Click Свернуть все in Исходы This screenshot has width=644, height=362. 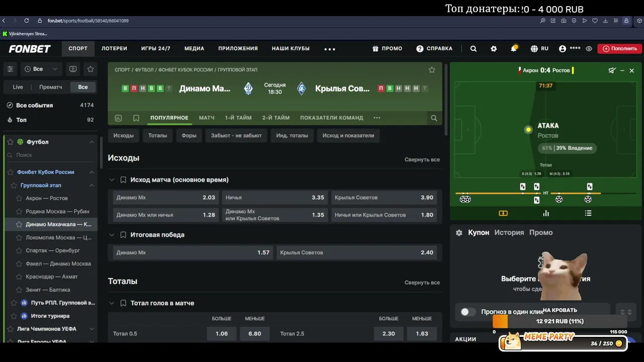[422, 159]
